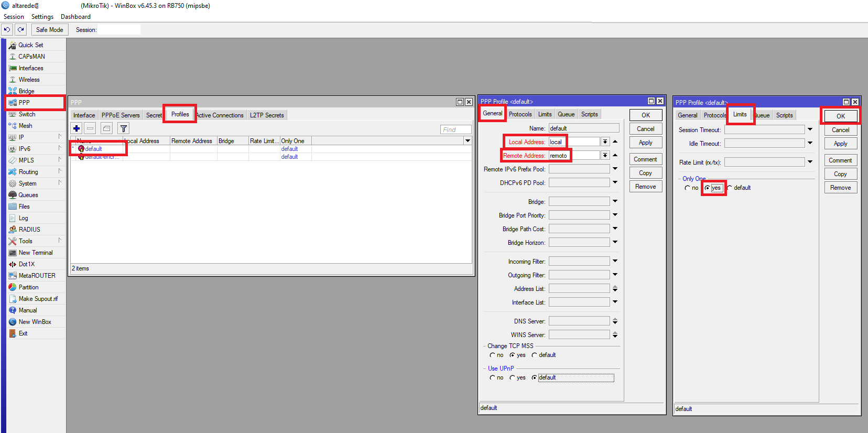Open the Dot1X section
Viewport: 868px width, 433px height.
[x=27, y=264]
